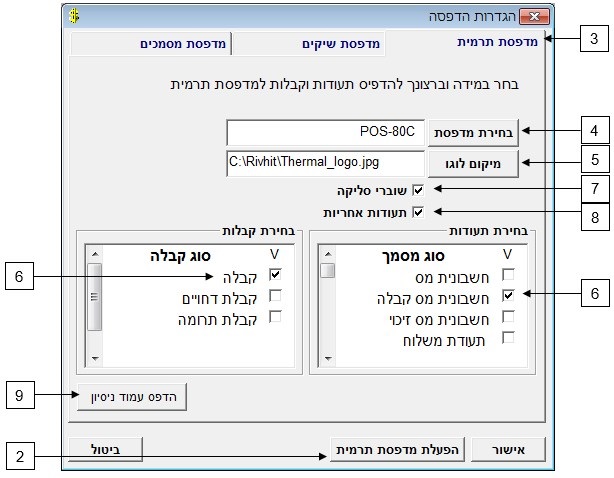Check the קבלת דחויים checkbox
This screenshot has height=478, width=614.
click(x=275, y=296)
